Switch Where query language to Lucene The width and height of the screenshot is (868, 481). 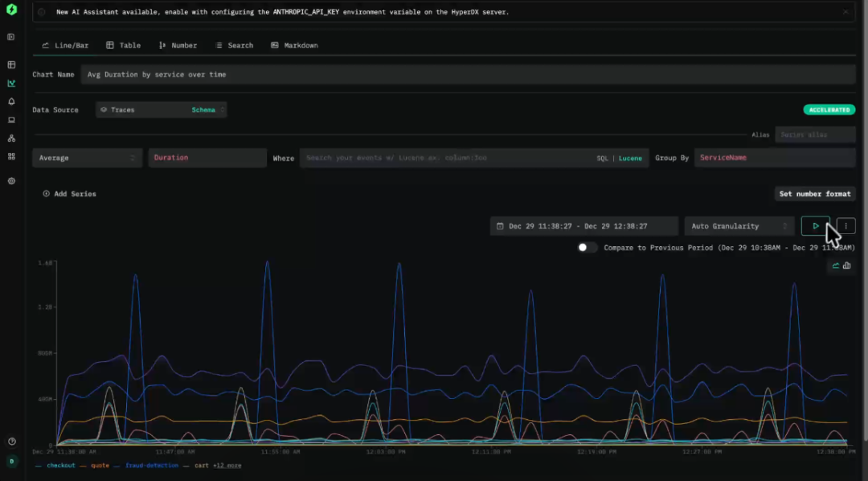click(631, 158)
